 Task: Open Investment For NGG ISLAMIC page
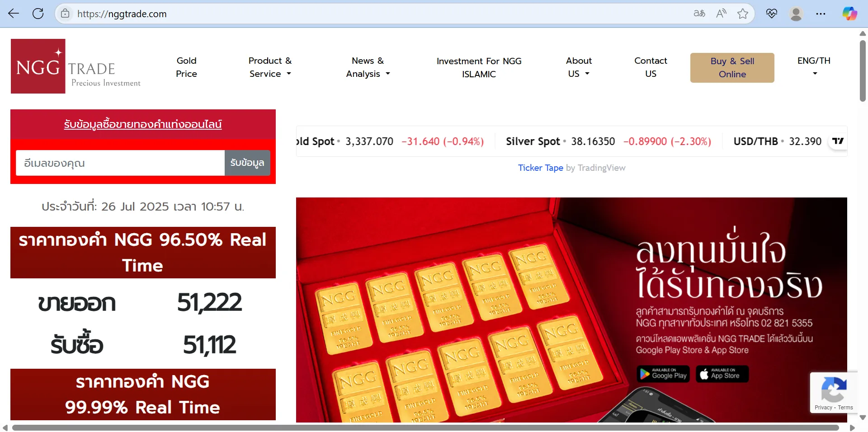(479, 67)
